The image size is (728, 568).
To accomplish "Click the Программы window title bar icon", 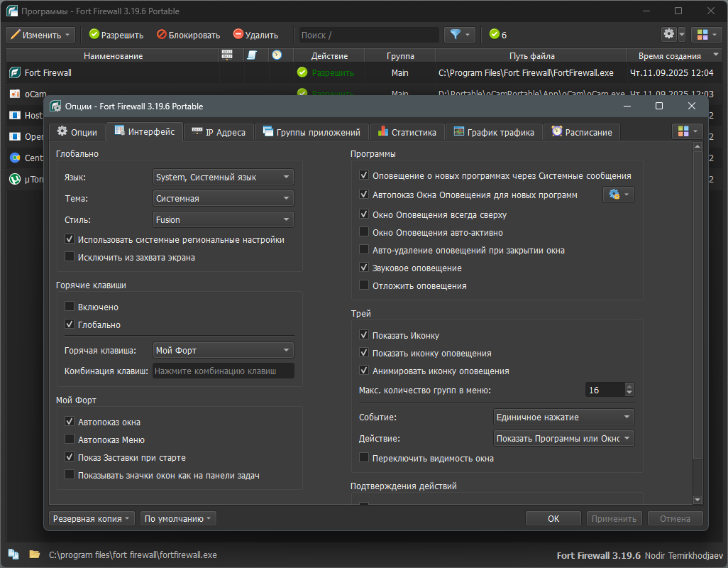I will [x=12, y=11].
